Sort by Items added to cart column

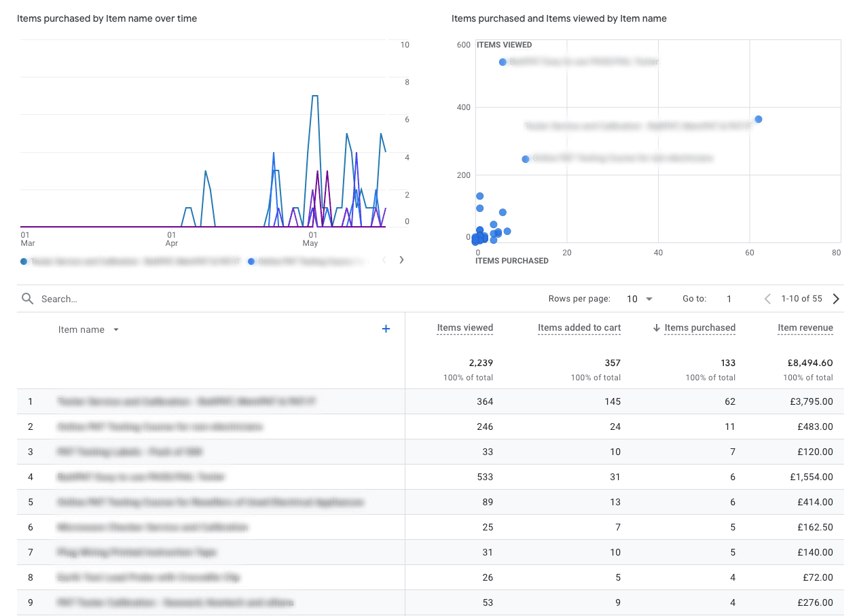pyautogui.click(x=579, y=327)
